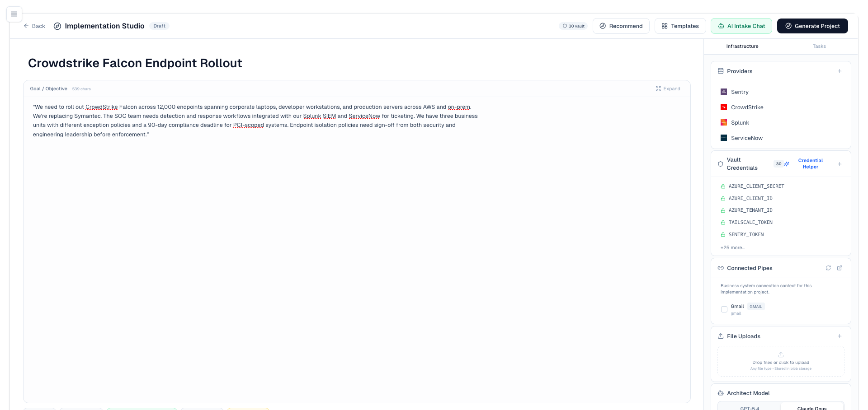Click the Draft status badge
The height and width of the screenshot is (410, 868).
coord(159,26)
